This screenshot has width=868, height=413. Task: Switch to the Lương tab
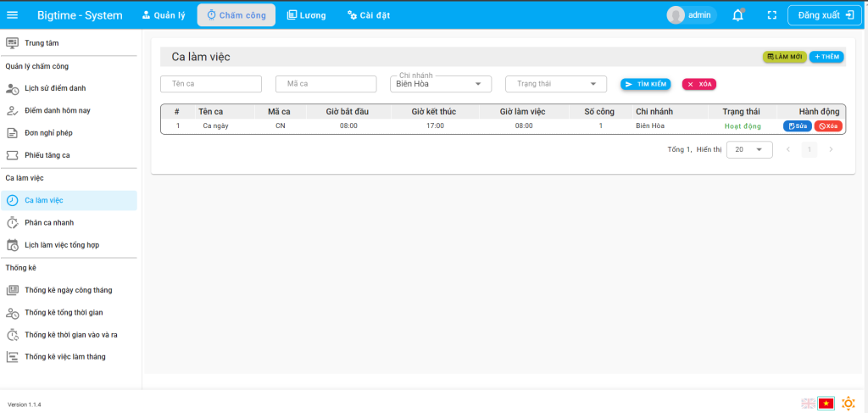306,15
